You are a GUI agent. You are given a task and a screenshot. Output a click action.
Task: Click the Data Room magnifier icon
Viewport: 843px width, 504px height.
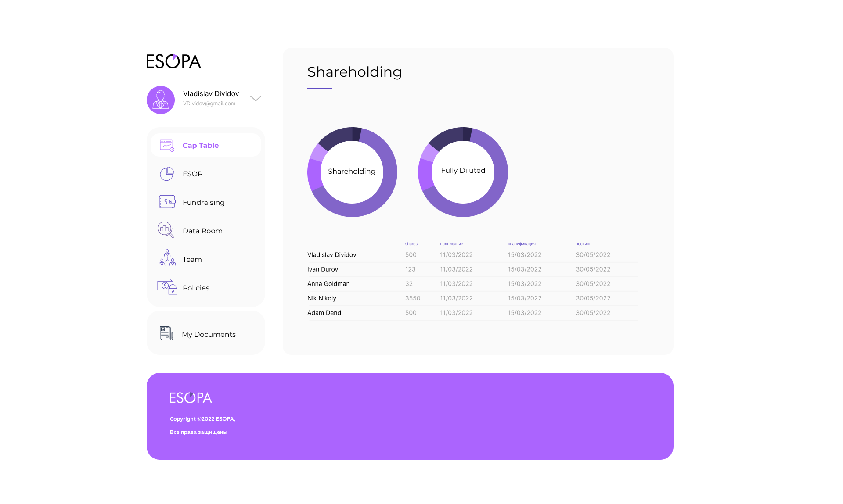pyautogui.click(x=166, y=230)
